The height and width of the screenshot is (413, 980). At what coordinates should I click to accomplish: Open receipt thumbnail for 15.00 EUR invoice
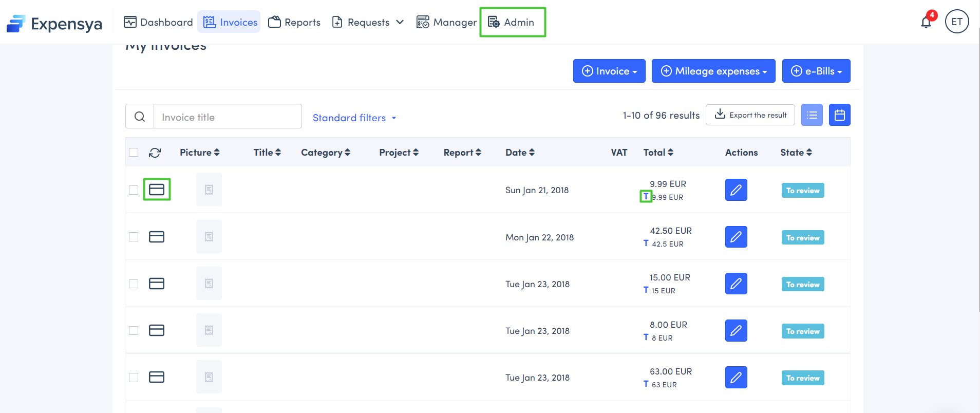click(x=209, y=284)
